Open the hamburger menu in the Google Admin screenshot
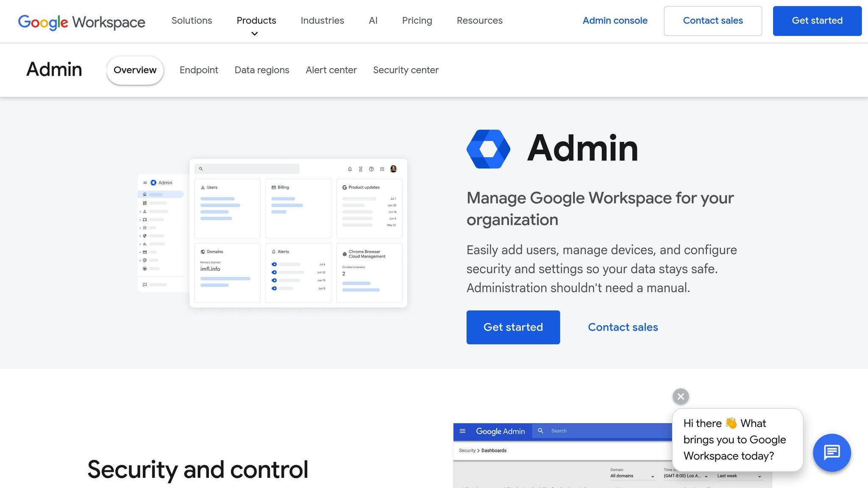This screenshot has height=488, width=868. coord(462,431)
